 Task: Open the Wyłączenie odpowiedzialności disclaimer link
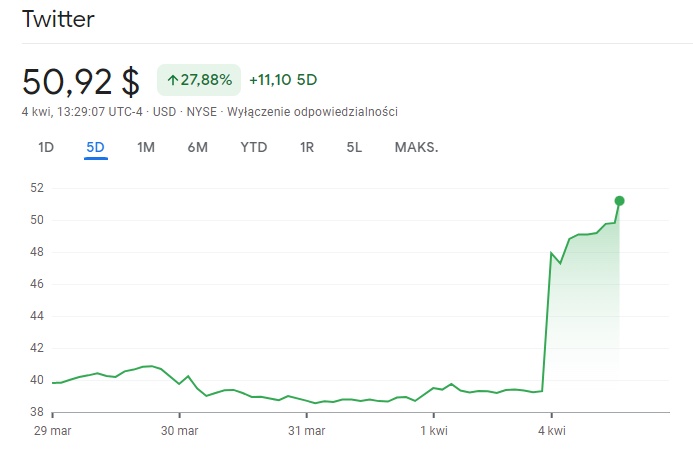[x=312, y=111]
